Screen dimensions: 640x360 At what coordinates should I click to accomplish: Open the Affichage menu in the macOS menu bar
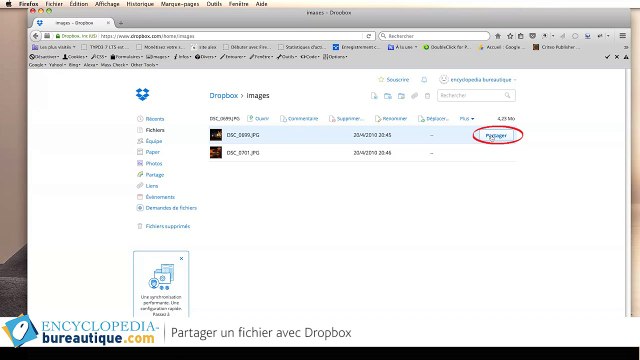[x=107, y=4]
